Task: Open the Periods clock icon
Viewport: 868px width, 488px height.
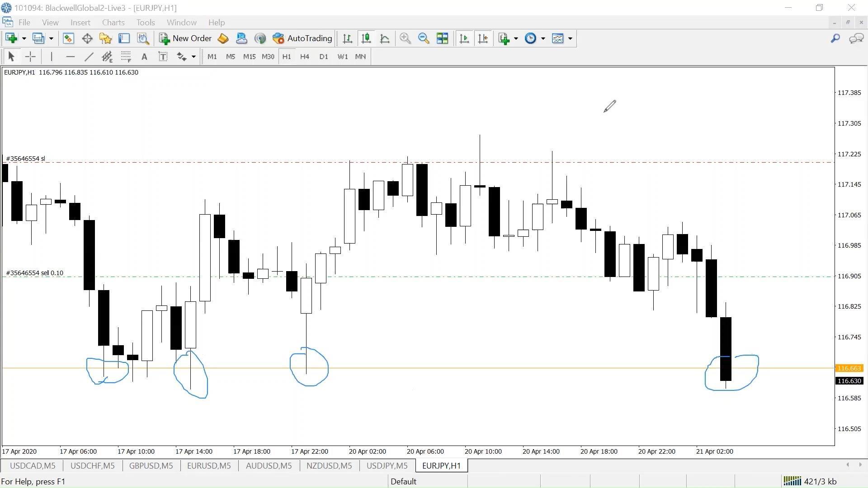Action: pos(531,38)
